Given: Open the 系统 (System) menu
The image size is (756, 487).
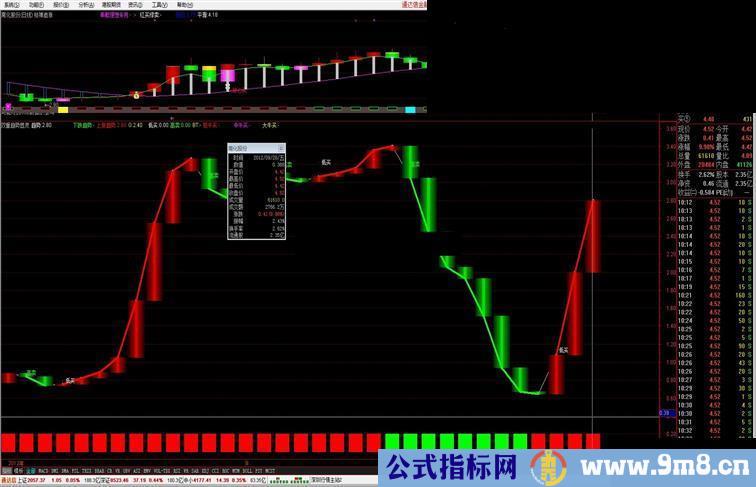Looking at the screenshot, I should click(12, 4).
